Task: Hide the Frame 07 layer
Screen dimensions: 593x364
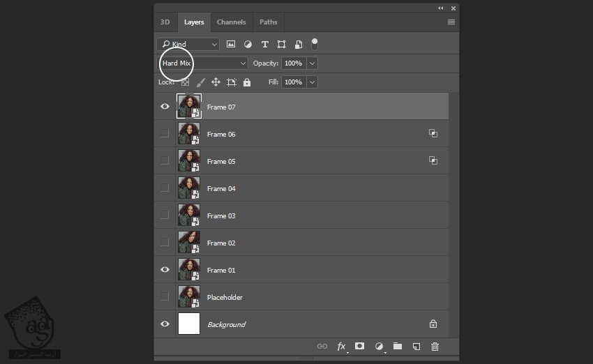Action: coord(165,107)
